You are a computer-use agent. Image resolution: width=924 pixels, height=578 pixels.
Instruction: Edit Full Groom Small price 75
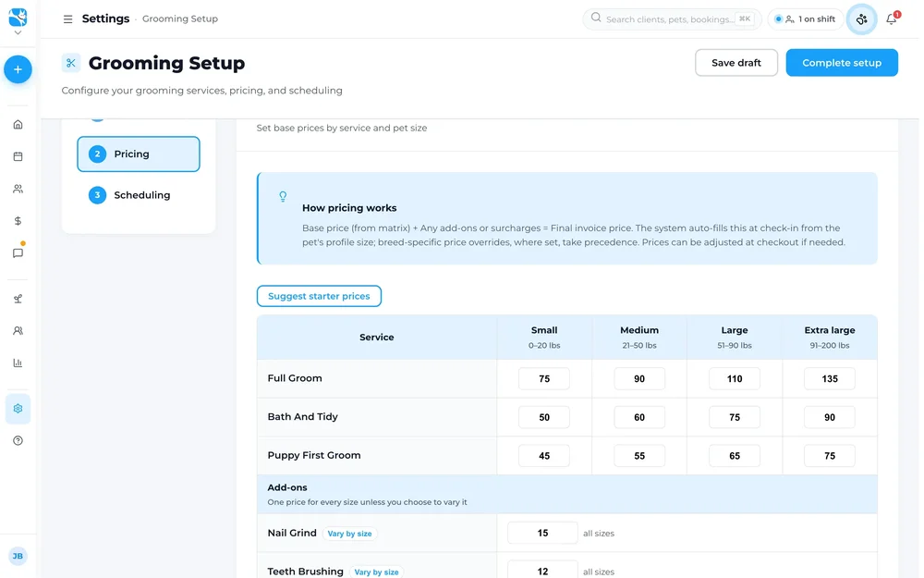click(x=544, y=378)
